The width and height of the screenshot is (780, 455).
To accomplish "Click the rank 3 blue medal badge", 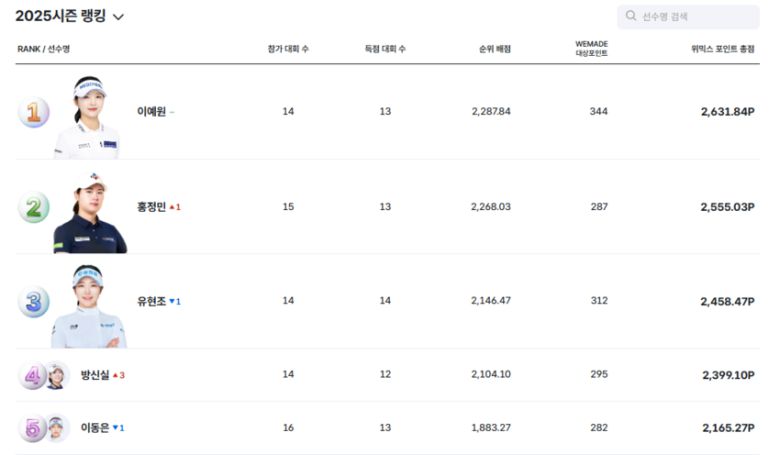I will [x=33, y=301].
